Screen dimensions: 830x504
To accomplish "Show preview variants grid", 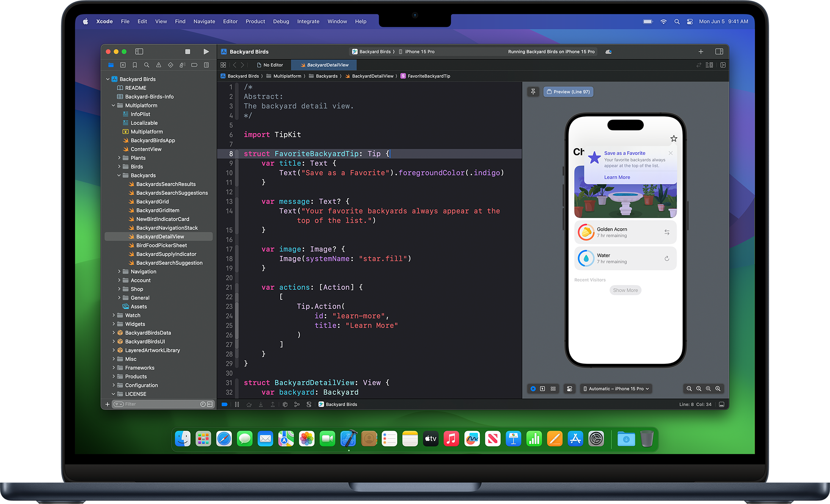I will pyautogui.click(x=553, y=389).
